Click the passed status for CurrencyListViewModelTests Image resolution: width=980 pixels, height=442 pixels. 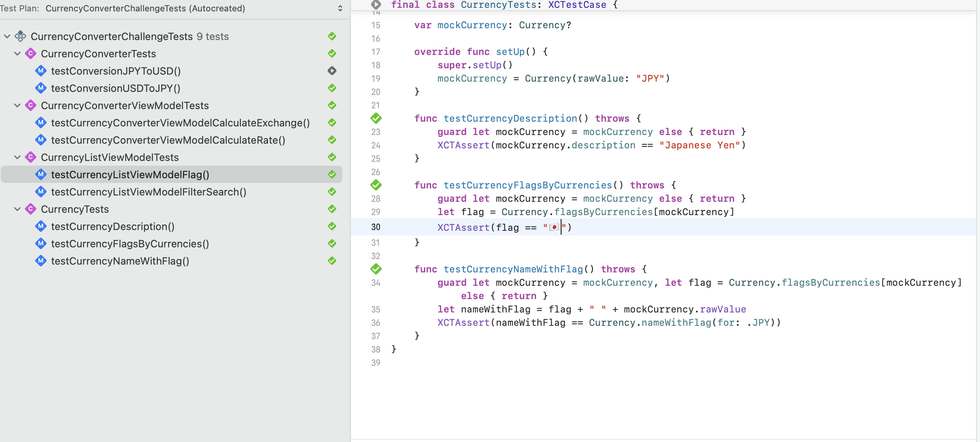(x=332, y=157)
